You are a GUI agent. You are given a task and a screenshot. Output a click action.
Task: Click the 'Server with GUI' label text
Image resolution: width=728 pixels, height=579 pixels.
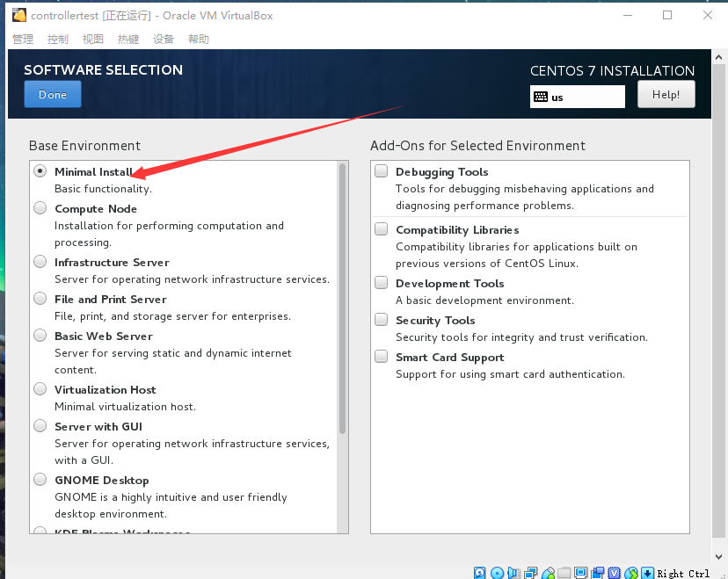98,426
